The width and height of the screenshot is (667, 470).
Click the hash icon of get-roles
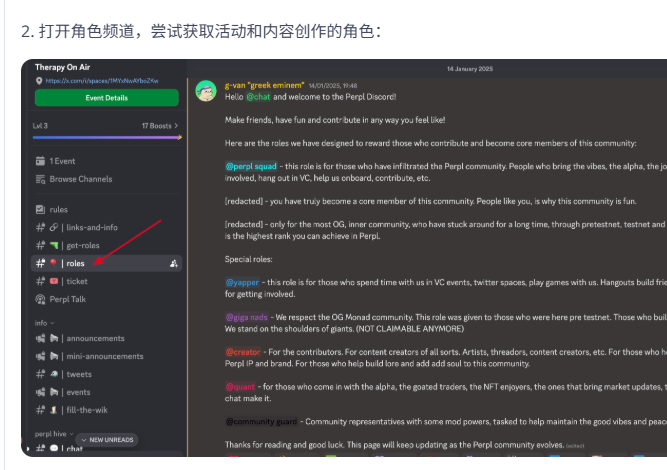(40, 245)
